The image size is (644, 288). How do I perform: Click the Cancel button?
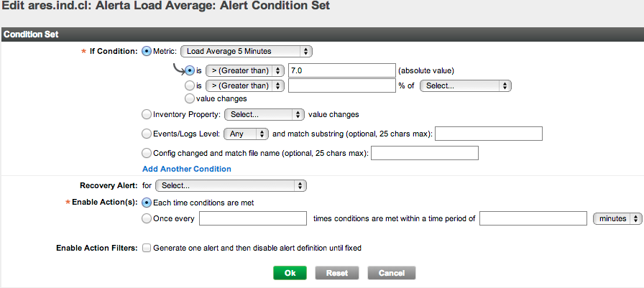coord(391,273)
